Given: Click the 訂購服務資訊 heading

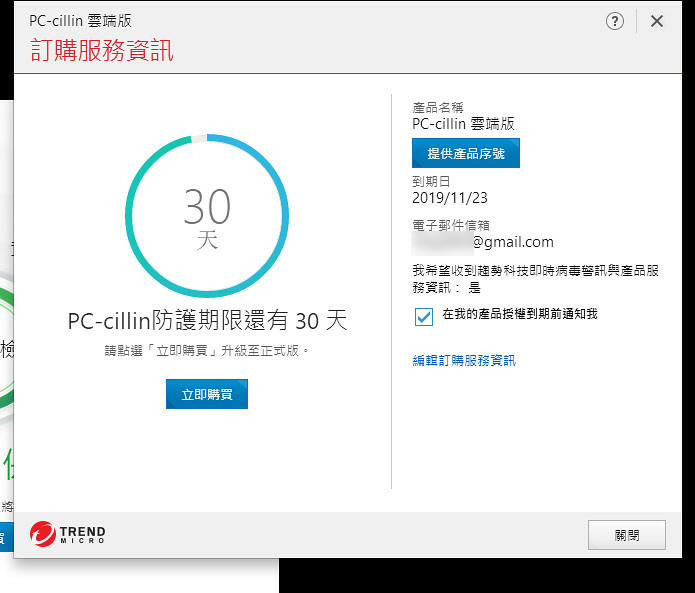Looking at the screenshot, I should tap(102, 50).
